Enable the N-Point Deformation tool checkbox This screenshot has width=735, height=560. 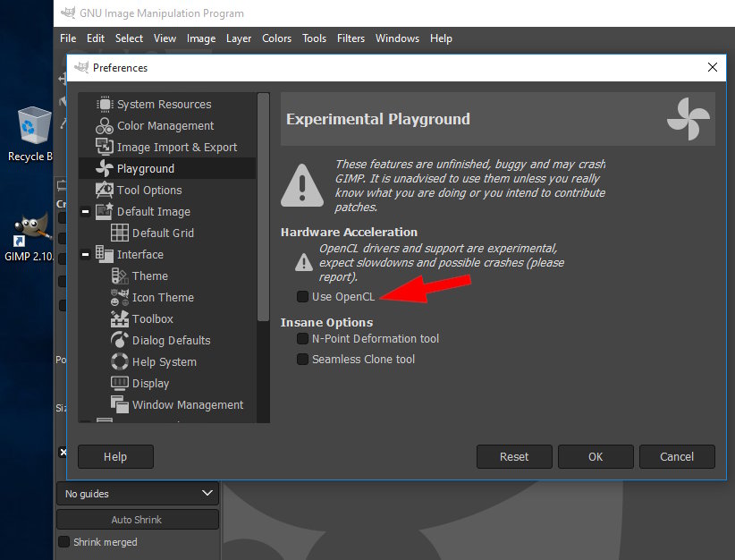coord(302,339)
